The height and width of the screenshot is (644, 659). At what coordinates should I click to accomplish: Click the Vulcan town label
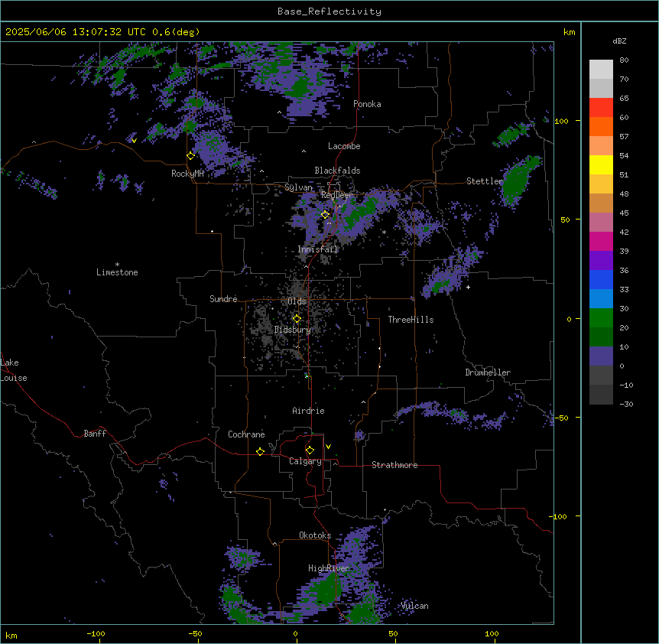pyautogui.click(x=415, y=606)
